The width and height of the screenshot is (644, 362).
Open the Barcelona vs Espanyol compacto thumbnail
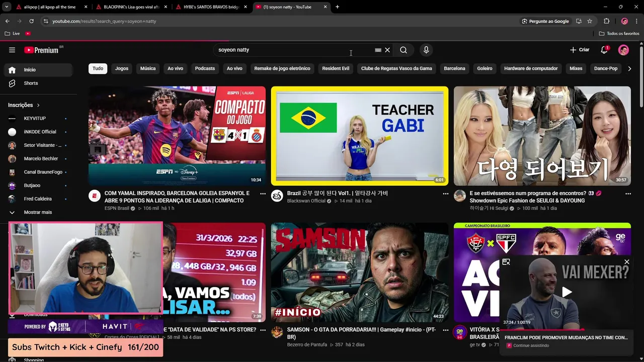[x=177, y=136]
